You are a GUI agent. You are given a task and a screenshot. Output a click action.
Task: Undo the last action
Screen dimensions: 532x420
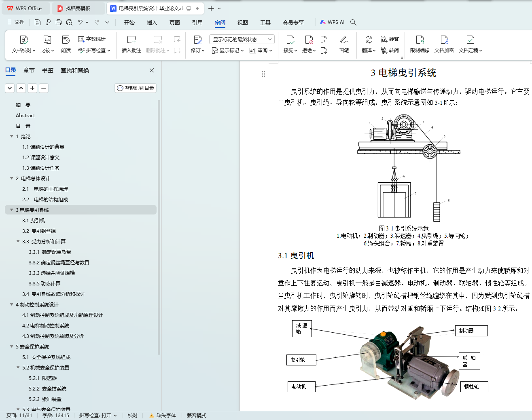point(81,22)
